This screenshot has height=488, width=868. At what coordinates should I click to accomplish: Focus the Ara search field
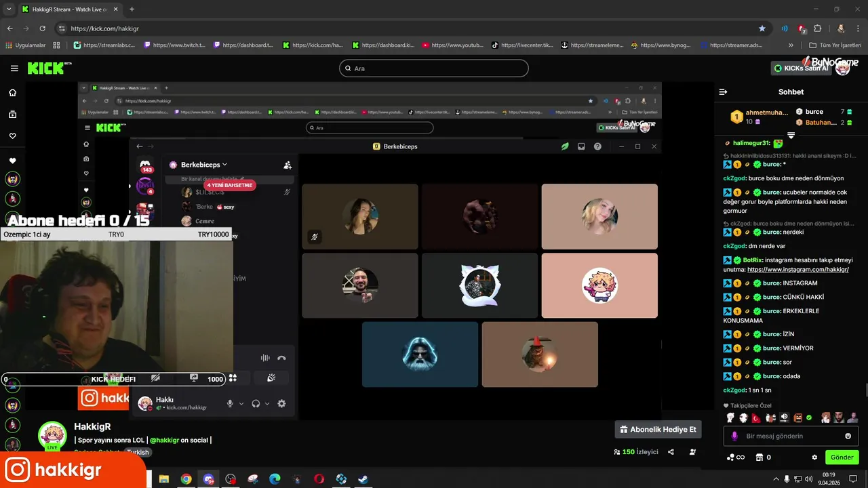click(434, 68)
